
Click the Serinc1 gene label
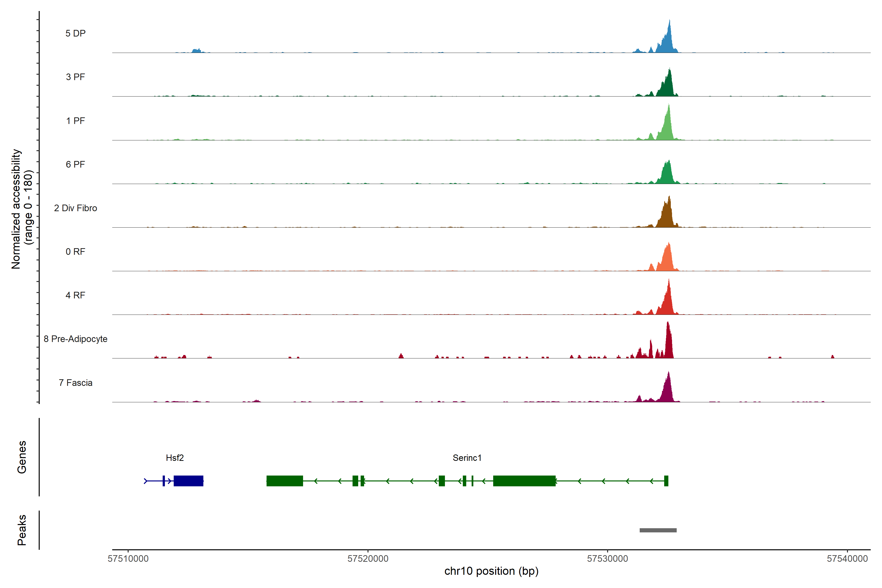click(x=467, y=457)
